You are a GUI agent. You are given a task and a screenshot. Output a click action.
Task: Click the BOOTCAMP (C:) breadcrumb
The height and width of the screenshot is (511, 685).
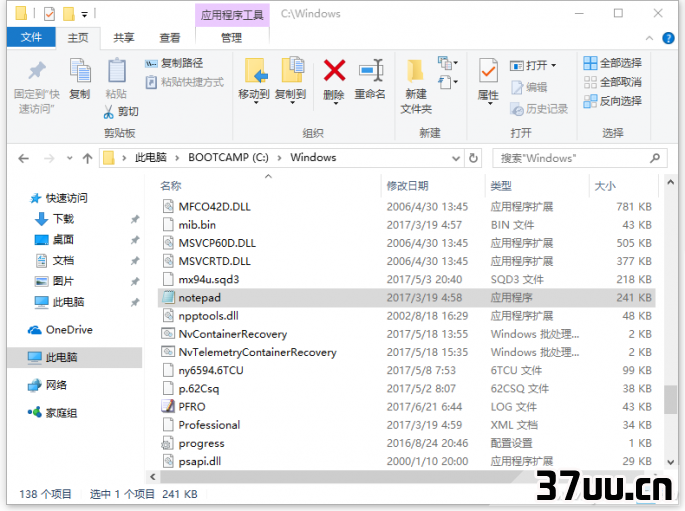click(228, 158)
